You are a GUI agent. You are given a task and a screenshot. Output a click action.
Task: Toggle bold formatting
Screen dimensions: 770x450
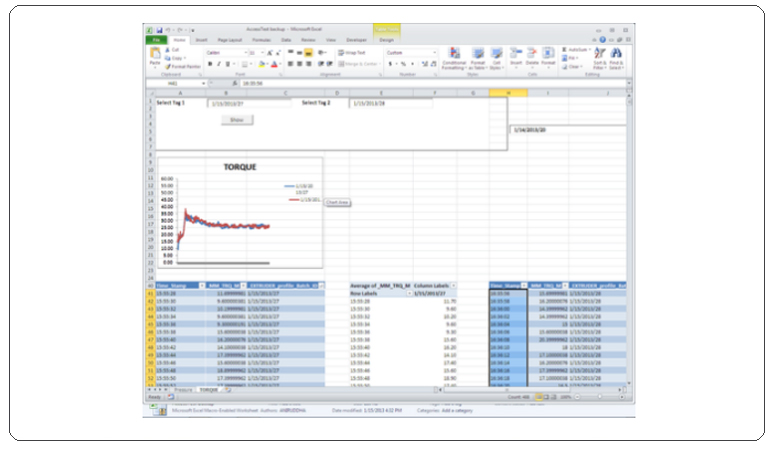pos(210,64)
